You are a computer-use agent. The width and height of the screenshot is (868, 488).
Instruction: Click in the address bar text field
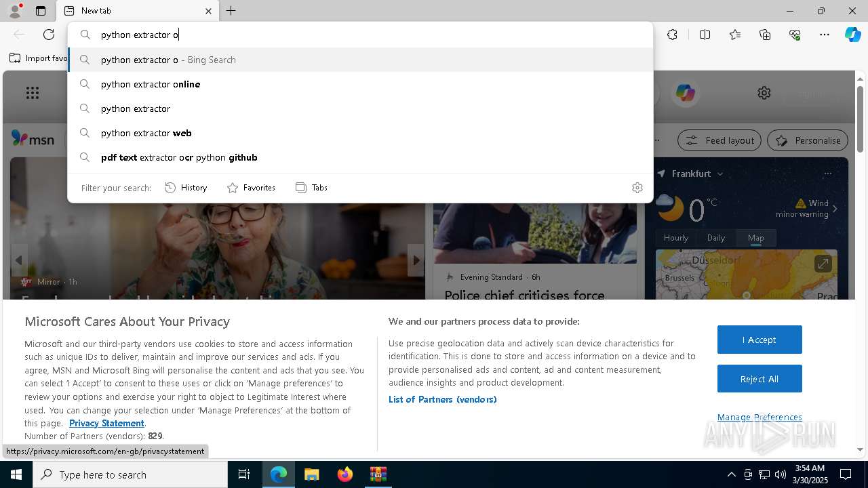(x=360, y=35)
